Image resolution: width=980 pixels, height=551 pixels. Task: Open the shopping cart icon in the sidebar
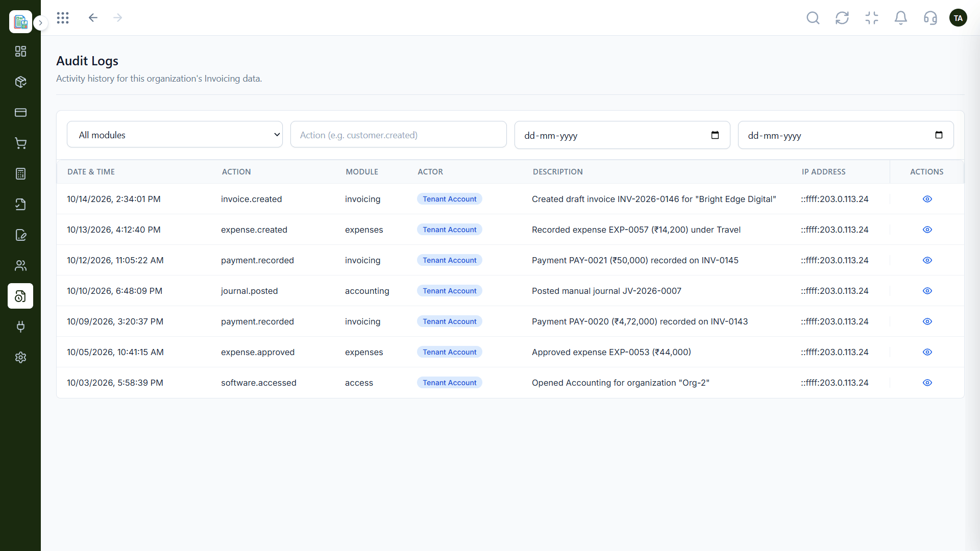tap(20, 143)
